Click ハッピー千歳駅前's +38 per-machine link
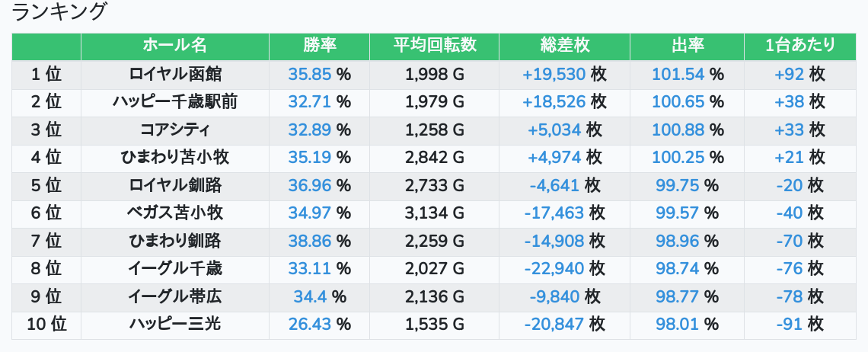 point(790,102)
